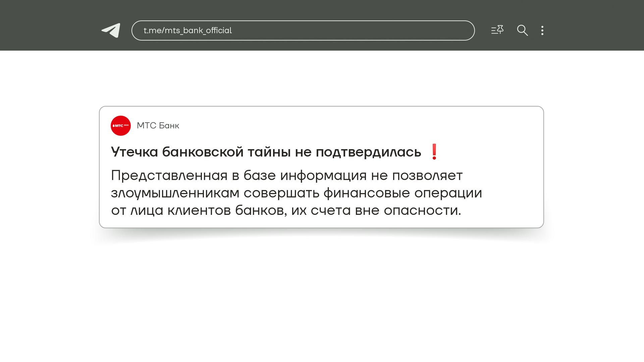The width and height of the screenshot is (644, 362).
Task: Click the word 'подтвердилась' in the headline
Action: tap(368, 153)
